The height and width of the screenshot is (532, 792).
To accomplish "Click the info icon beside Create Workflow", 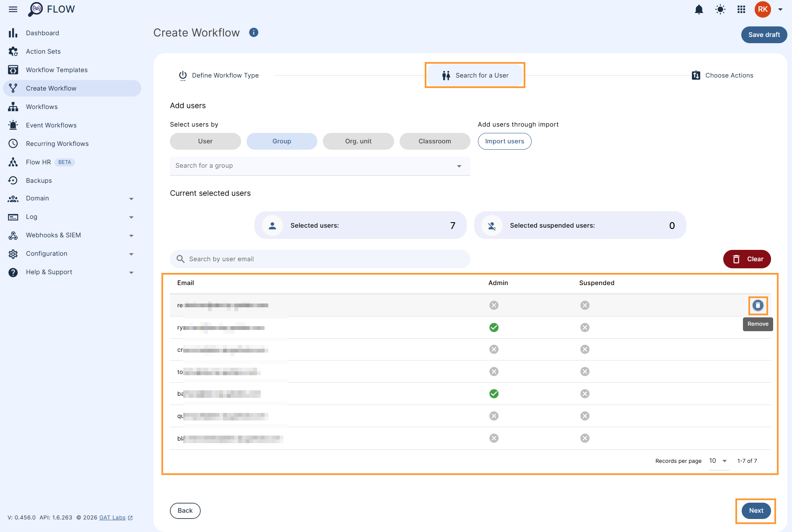I will click(x=254, y=32).
